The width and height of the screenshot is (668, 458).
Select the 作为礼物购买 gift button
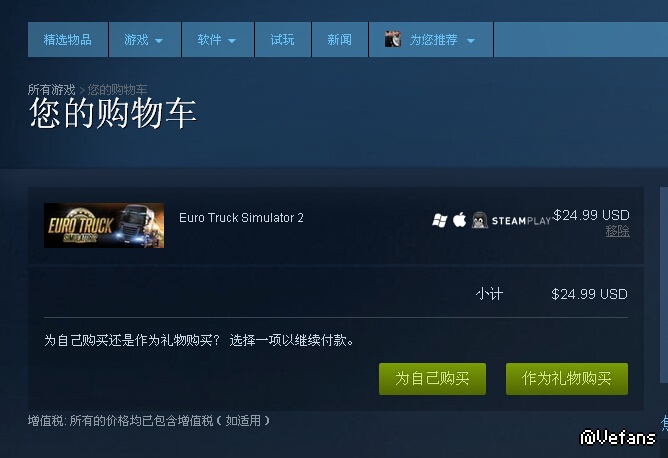pyautogui.click(x=567, y=379)
